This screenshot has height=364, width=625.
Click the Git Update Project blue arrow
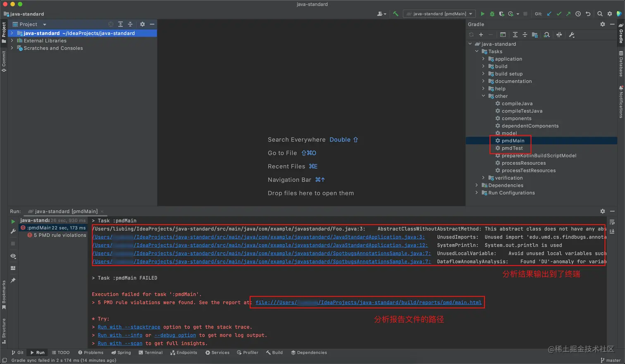pyautogui.click(x=549, y=14)
